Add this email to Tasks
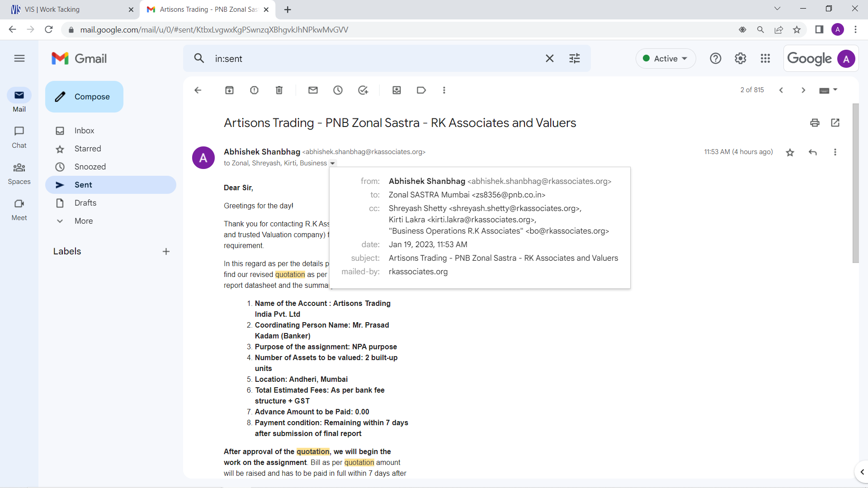Image resolution: width=868 pixels, height=488 pixels. click(363, 90)
